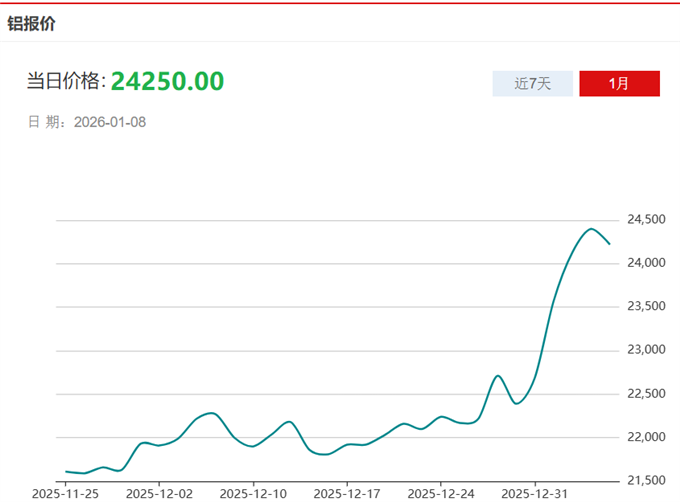Click the 2025-12-17 x-axis date
Screen dimensions: 680x502
click(346, 493)
